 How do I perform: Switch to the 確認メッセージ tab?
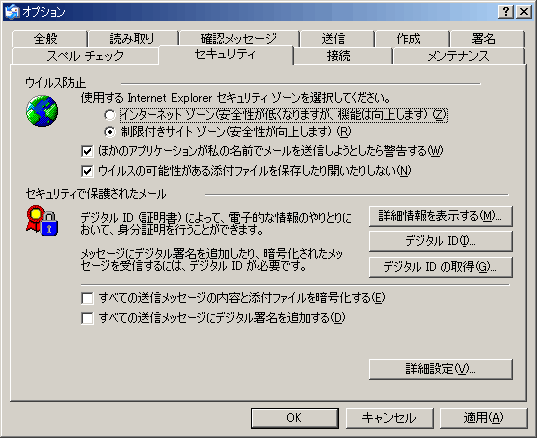point(239,39)
